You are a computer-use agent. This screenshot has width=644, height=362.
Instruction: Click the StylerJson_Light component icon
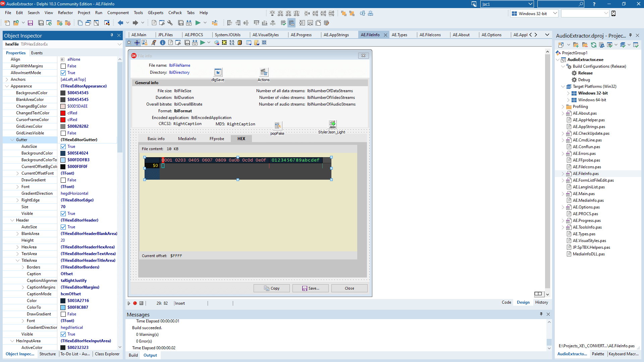pos(332,124)
